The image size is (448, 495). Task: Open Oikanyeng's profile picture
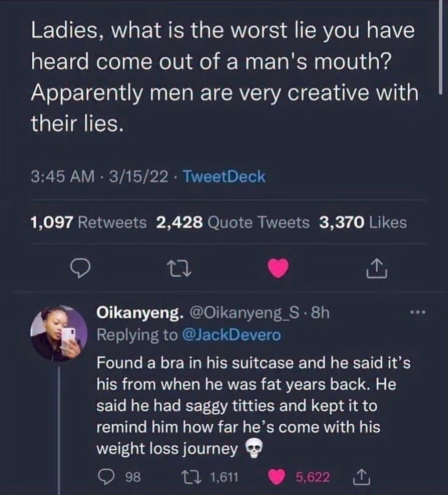click(59, 333)
